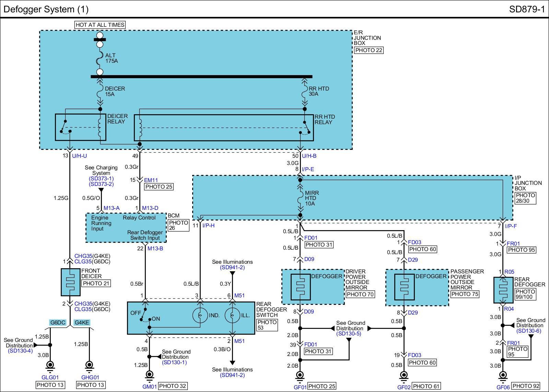Select the Front Deicer heater element
The width and height of the screenshot is (549, 392).
(x=70, y=282)
